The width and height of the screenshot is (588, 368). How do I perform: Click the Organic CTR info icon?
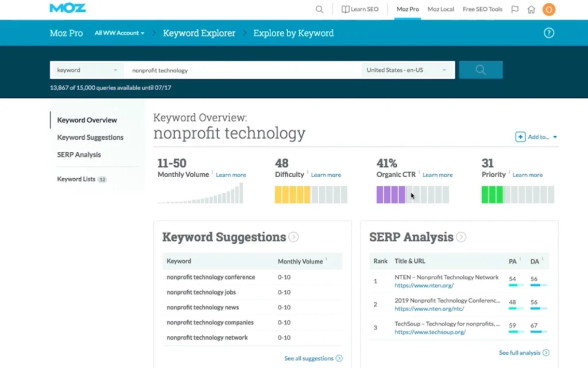pos(419,172)
